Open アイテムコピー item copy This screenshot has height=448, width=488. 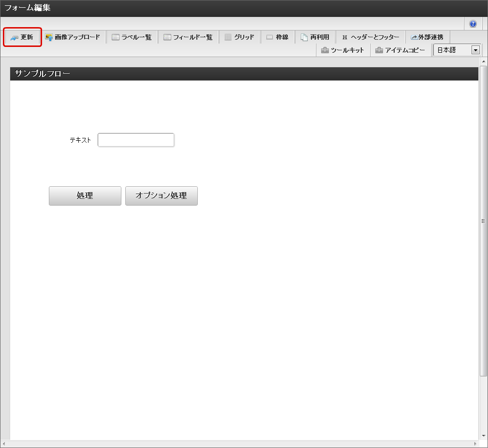pos(400,50)
